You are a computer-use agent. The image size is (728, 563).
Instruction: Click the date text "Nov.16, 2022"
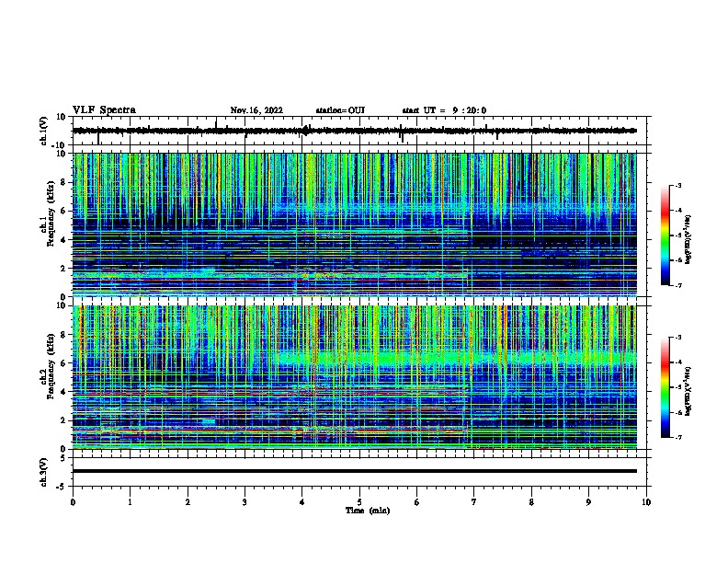[256, 110]
